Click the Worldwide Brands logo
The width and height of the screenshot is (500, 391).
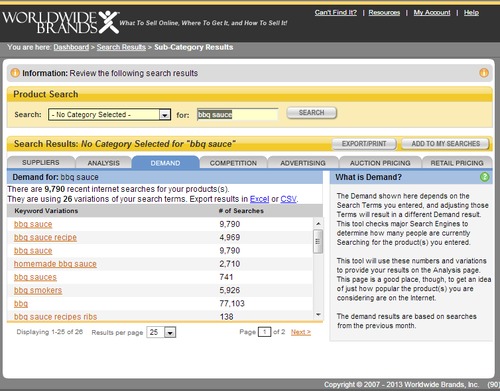(x=61, y=22)
